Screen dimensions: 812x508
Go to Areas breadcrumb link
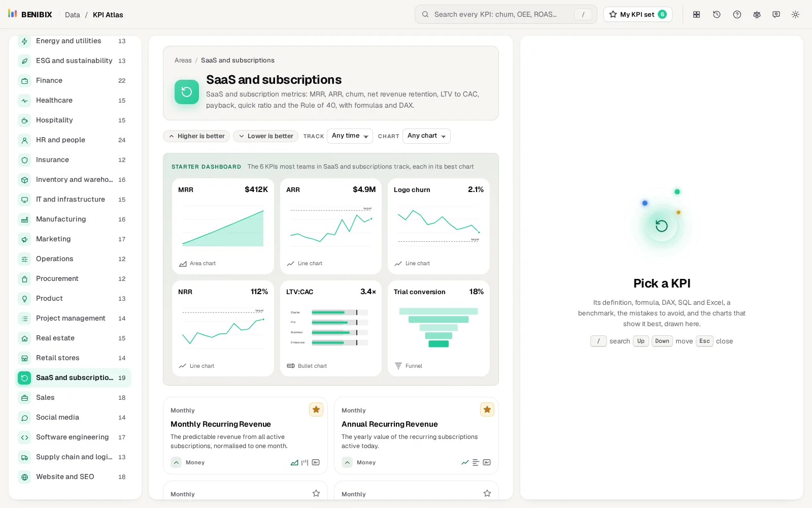[x=183, y=60]
